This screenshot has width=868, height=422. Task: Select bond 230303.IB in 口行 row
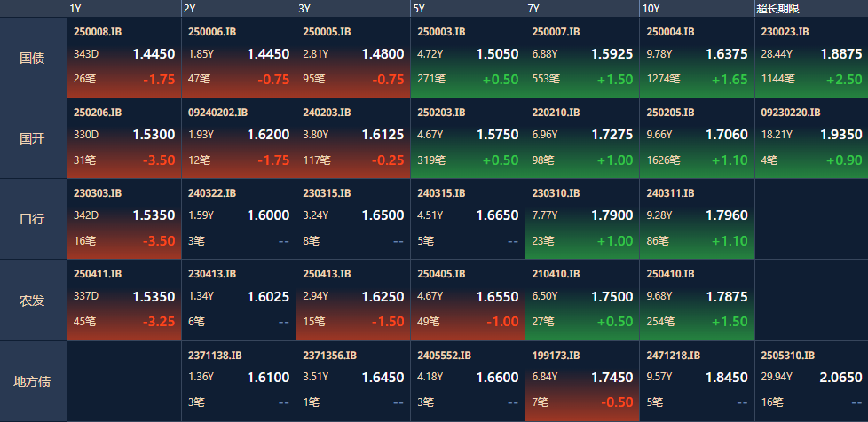[x=124, y=219]
